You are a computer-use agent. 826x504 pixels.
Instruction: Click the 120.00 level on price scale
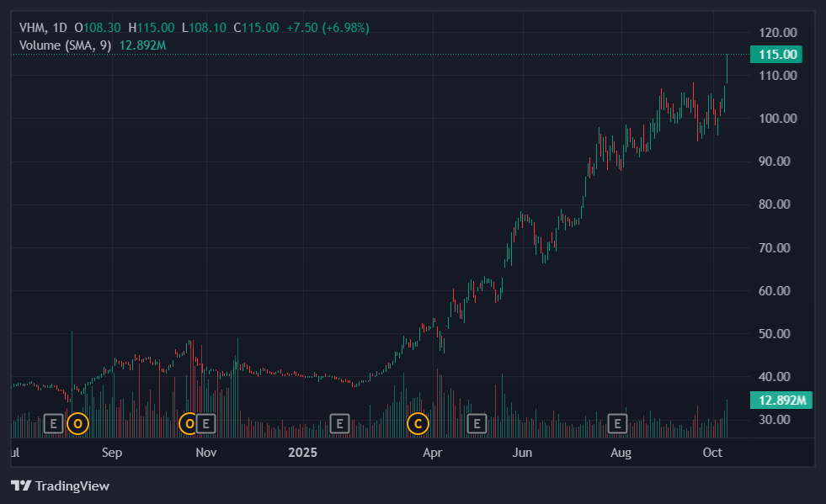pyautogui.click(x=778, y=33)
